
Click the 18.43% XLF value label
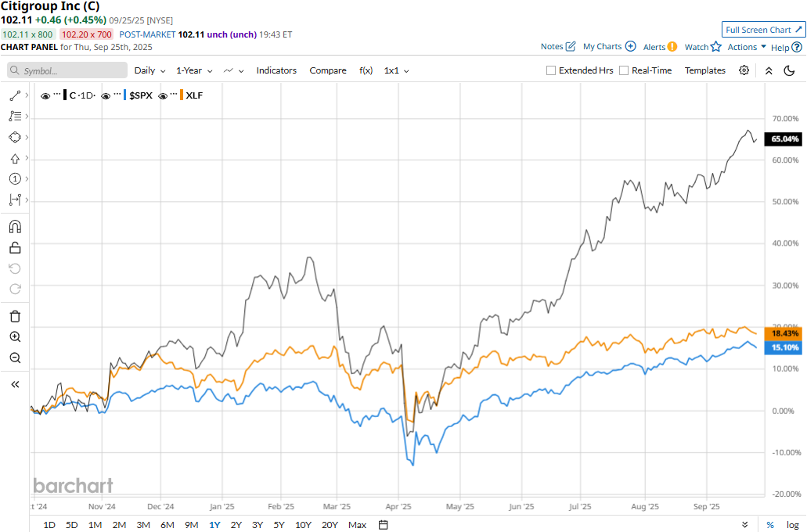pos(783,333)
